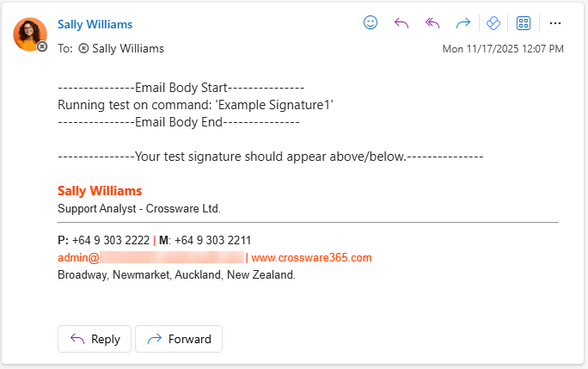Click the Reply All double-arrow icon
588x369 pixels.
tap(432, 23)
